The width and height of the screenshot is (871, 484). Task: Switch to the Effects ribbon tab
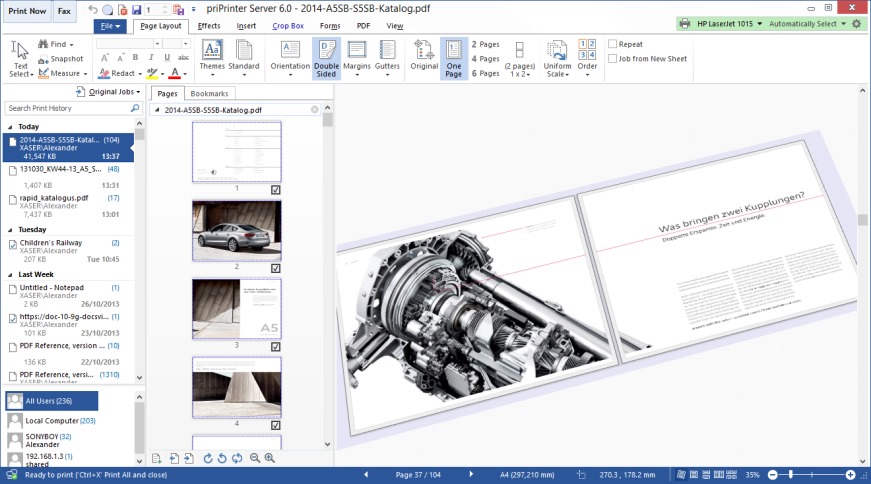pyautogui.click(x=209, y=26)
